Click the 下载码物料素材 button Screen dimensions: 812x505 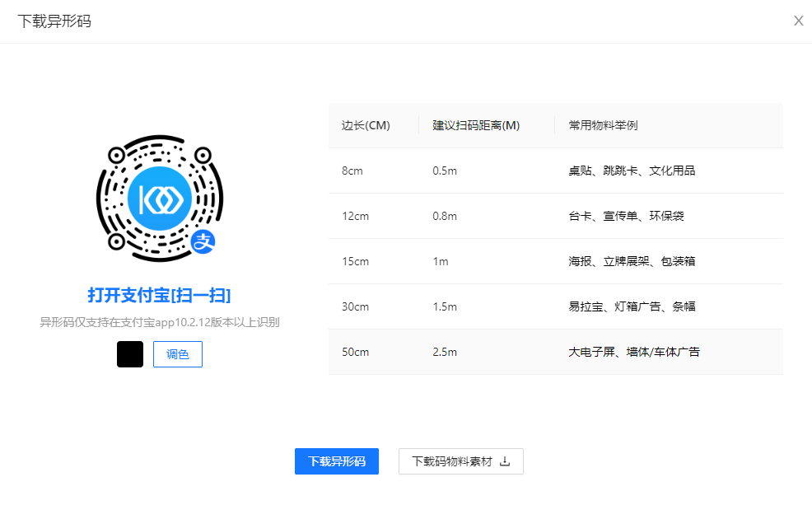click(461, 461)
